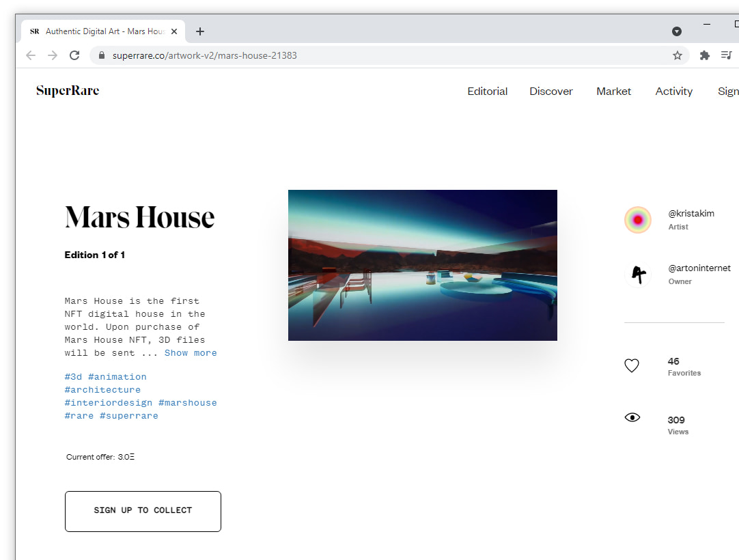Image resolution: width=739 pixels, height=560 pixels.
Task: Click the artoninternet owner avatar
Action: 638,275
